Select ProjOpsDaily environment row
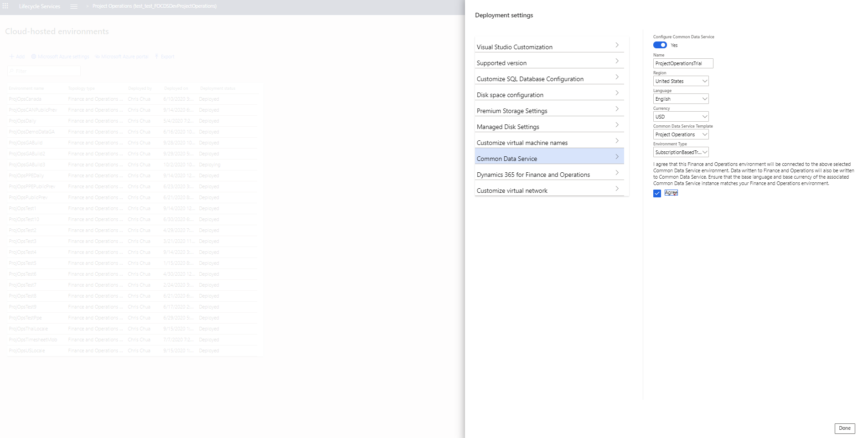The width and height of the screenshot is (868, 438). coord(132,121)
